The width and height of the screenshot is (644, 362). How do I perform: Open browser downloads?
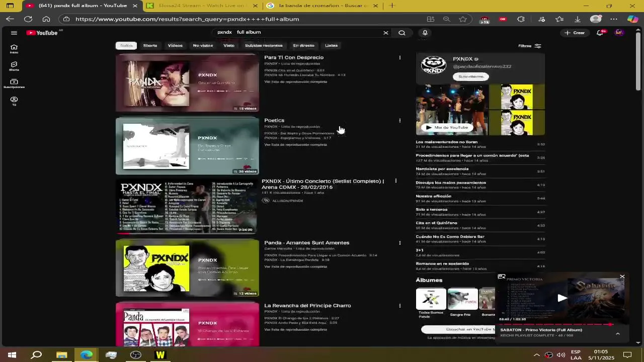click(x=578, y=19)
